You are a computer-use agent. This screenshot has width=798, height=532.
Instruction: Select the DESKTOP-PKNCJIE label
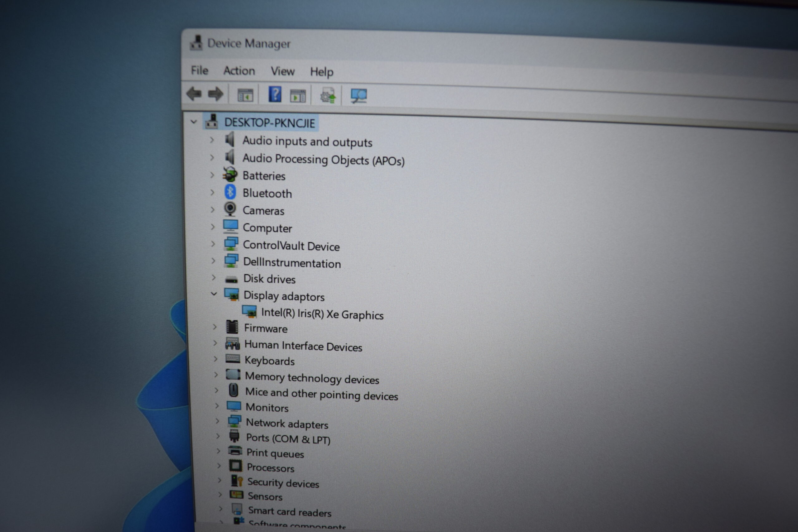point(270,123)
